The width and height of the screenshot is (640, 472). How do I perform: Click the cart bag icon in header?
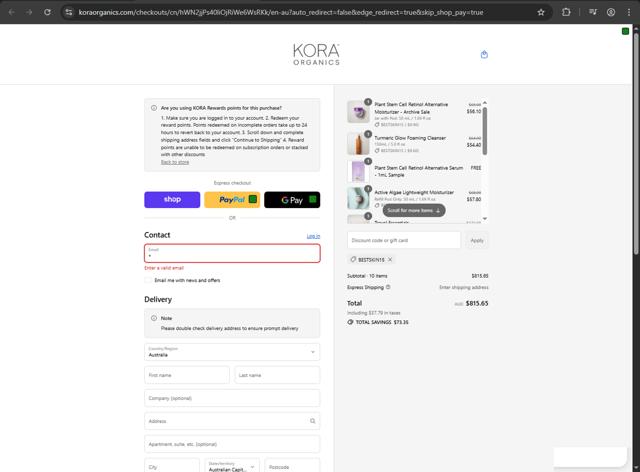pos(484,54)
